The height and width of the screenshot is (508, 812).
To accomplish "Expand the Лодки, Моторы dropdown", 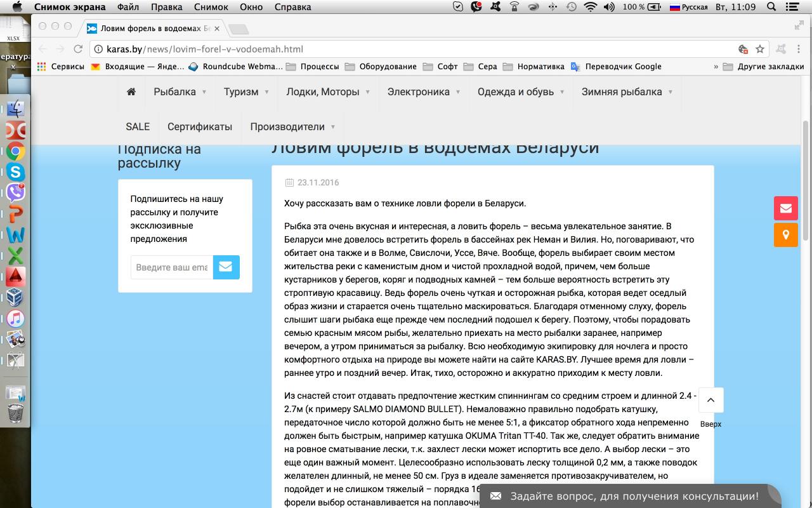I will [x=328, y=91].
